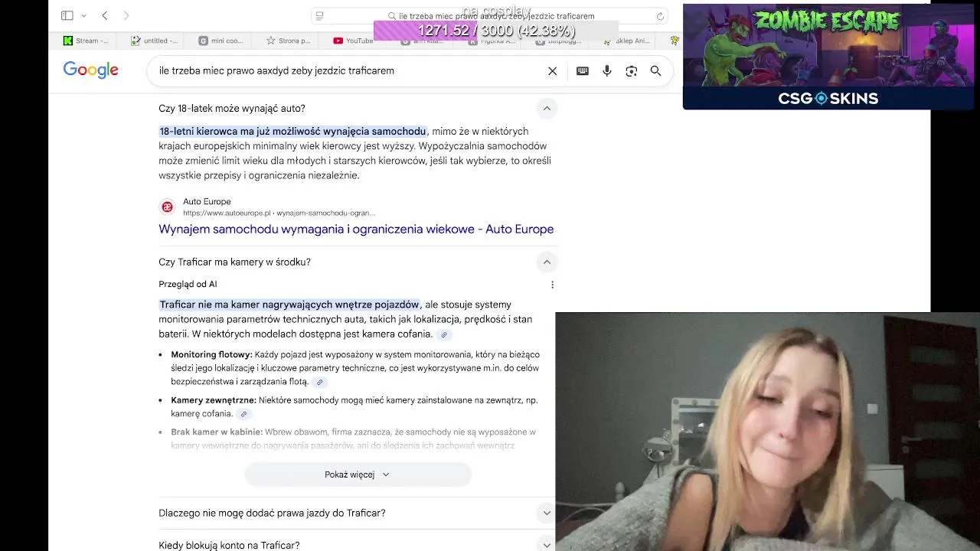
Task: Switch to the YouTube tab
Action: (x=354, y=41)
